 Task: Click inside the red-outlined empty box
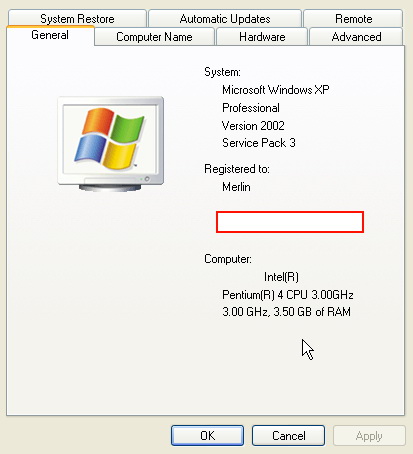[x=290, y=222]
